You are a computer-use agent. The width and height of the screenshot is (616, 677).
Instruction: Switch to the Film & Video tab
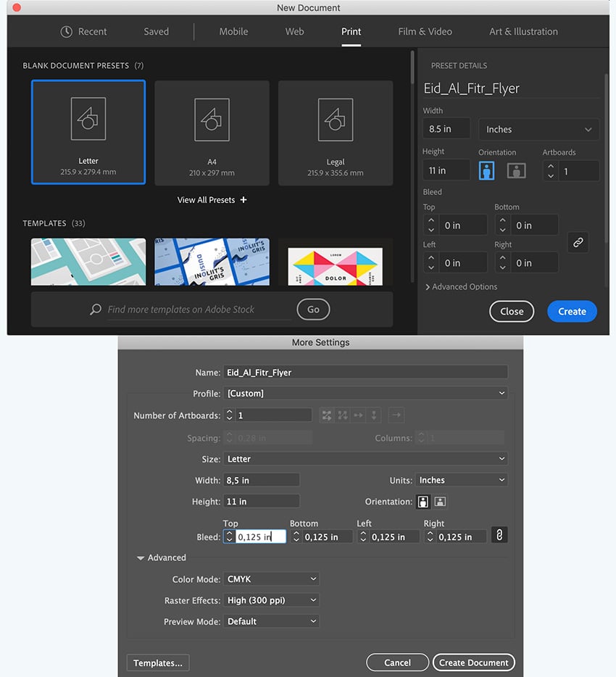click(425, 31)
